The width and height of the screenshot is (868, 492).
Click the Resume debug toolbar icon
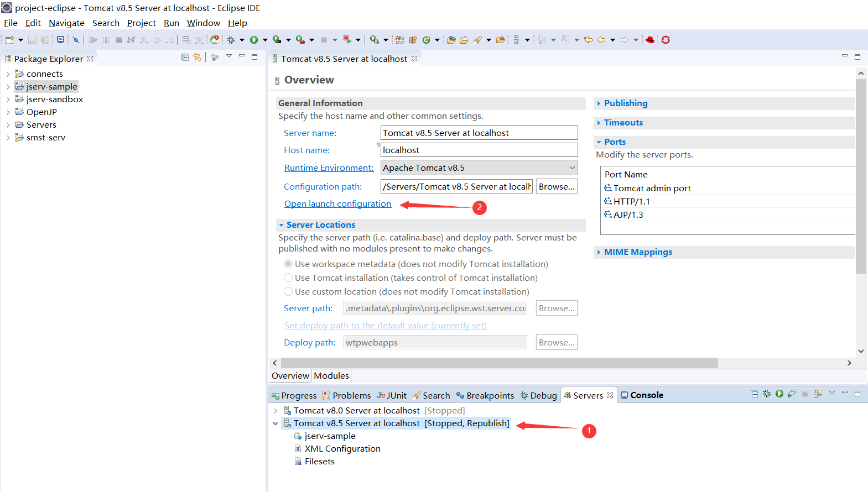click(x=93, y=40)
